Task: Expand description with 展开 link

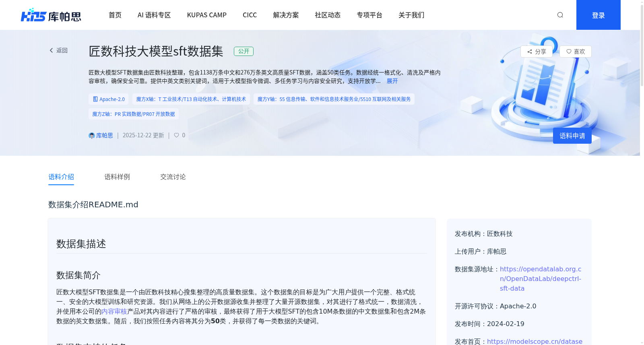Action: [392, 81]
